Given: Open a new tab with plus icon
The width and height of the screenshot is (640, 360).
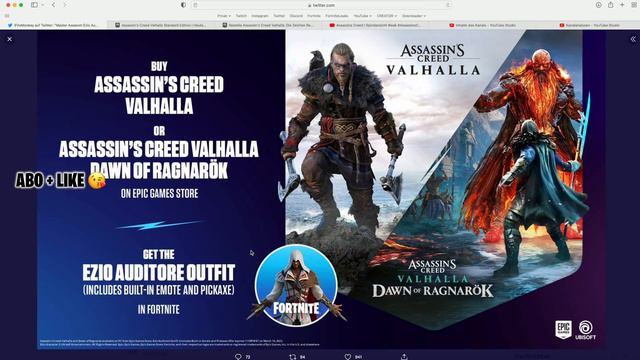Looking at the screenshot, I should [x=622, y=5].
